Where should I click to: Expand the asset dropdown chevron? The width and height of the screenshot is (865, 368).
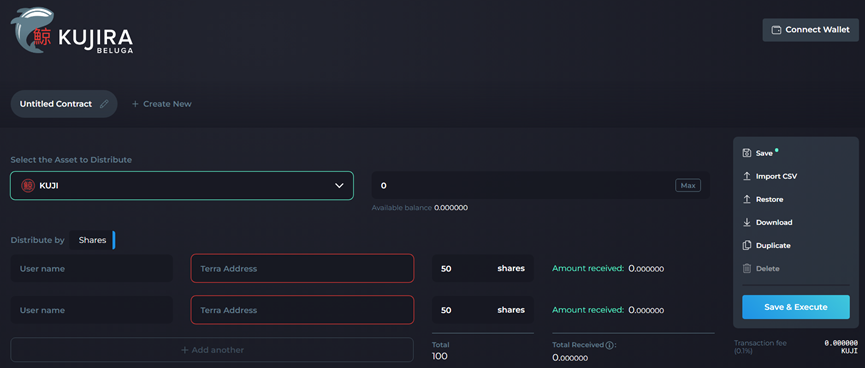pos(339,186)
